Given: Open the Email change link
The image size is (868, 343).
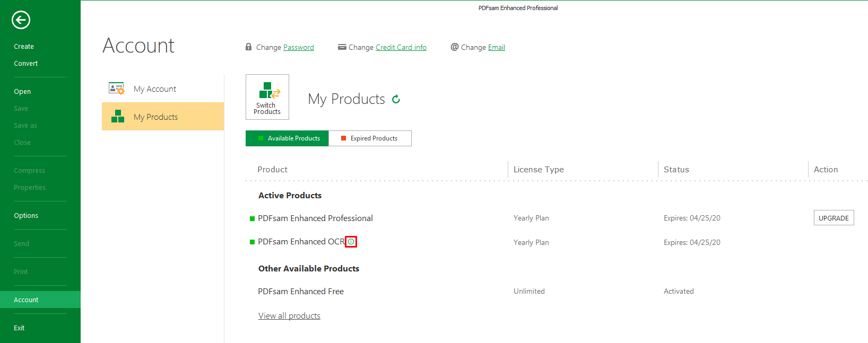Looking at the screenshot, I should (x=497, y=47).
